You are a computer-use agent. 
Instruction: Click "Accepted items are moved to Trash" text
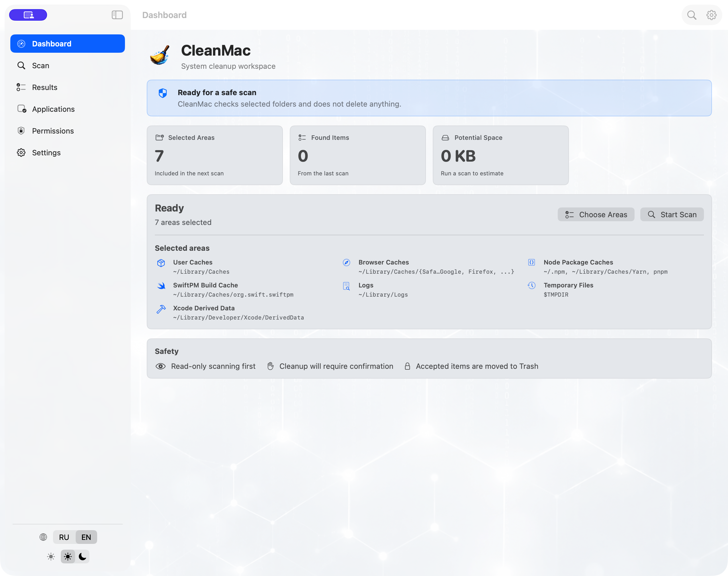(477, 366)
